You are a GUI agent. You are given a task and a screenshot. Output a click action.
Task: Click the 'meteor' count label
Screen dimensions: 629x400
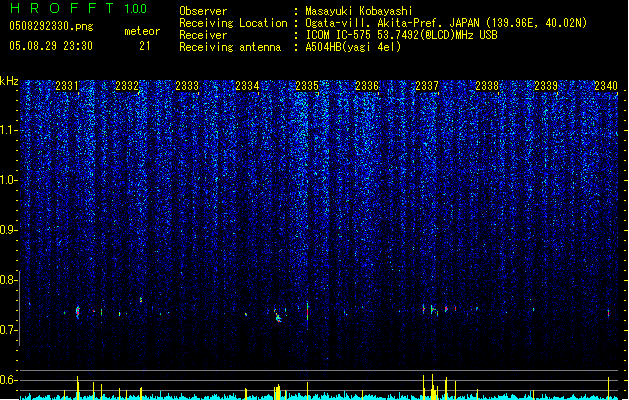142,31
